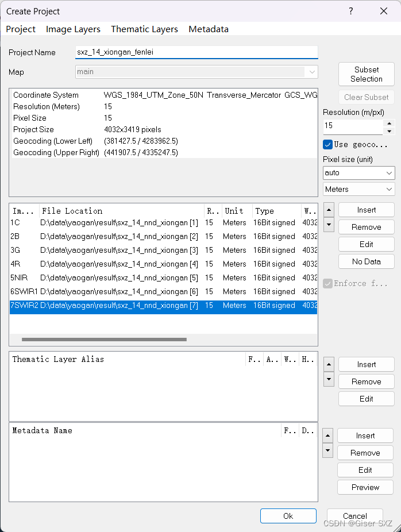Click Edit for image layers
Screen dimensions: 401x532
tap(367, 244)
